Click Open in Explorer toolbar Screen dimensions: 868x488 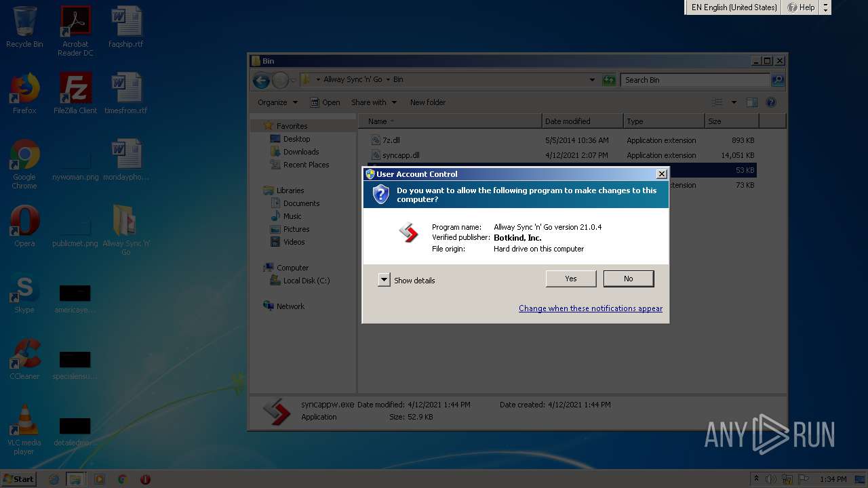click(x=325, y=102)
